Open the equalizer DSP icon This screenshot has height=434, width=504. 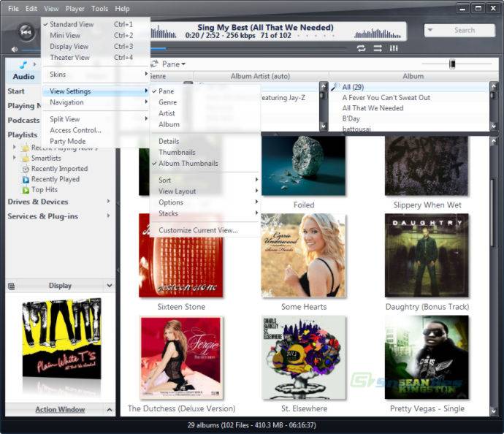point(394,48)
